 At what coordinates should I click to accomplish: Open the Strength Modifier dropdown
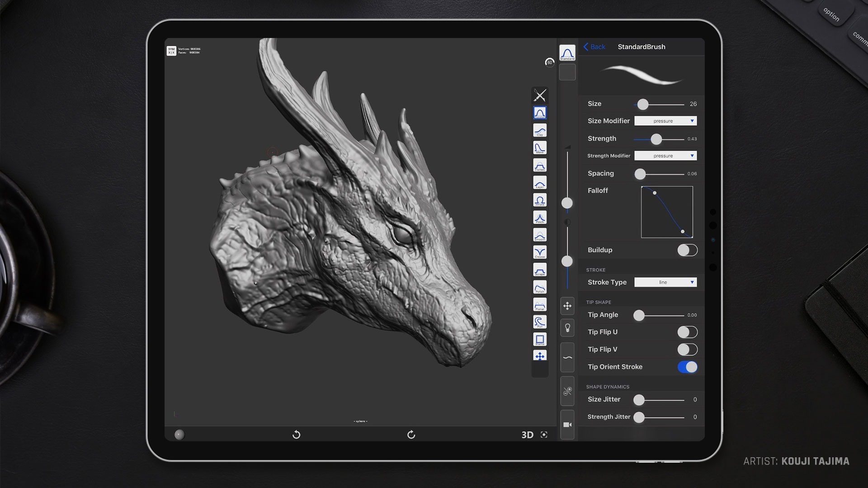coord(665,156)
